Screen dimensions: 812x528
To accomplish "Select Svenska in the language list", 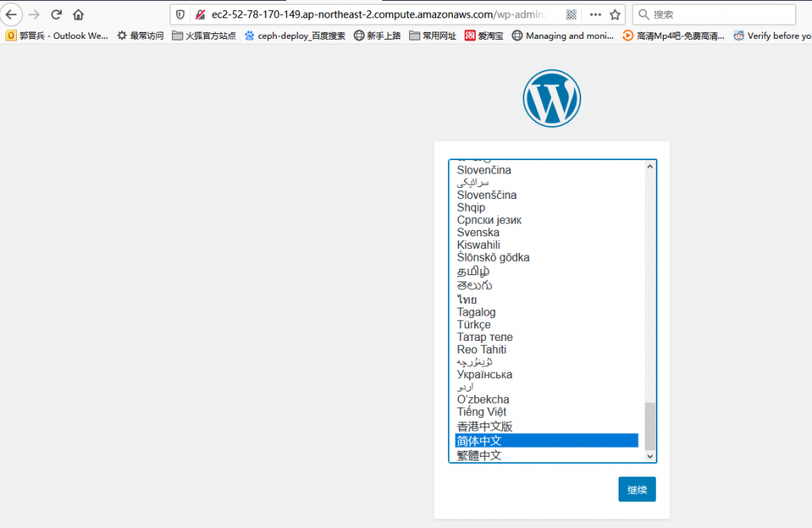I will (547, 232).
